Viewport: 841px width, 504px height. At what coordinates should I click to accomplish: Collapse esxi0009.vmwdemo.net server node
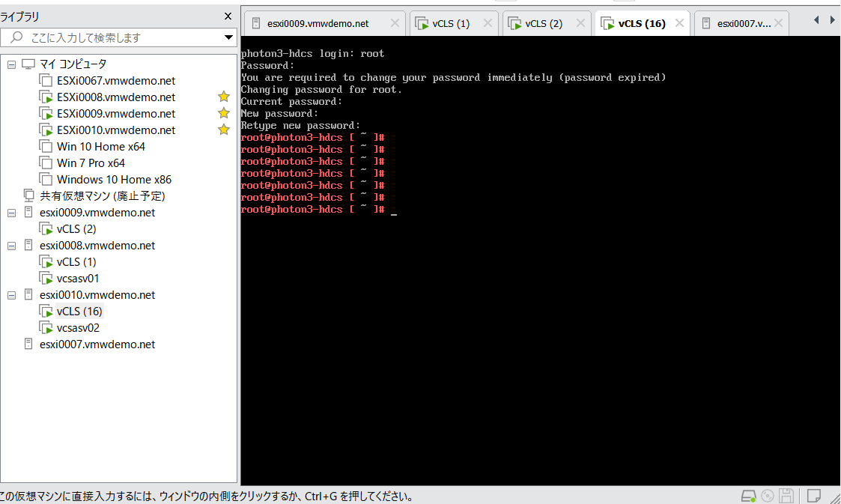pyautogui.click(x=11, y=213)
